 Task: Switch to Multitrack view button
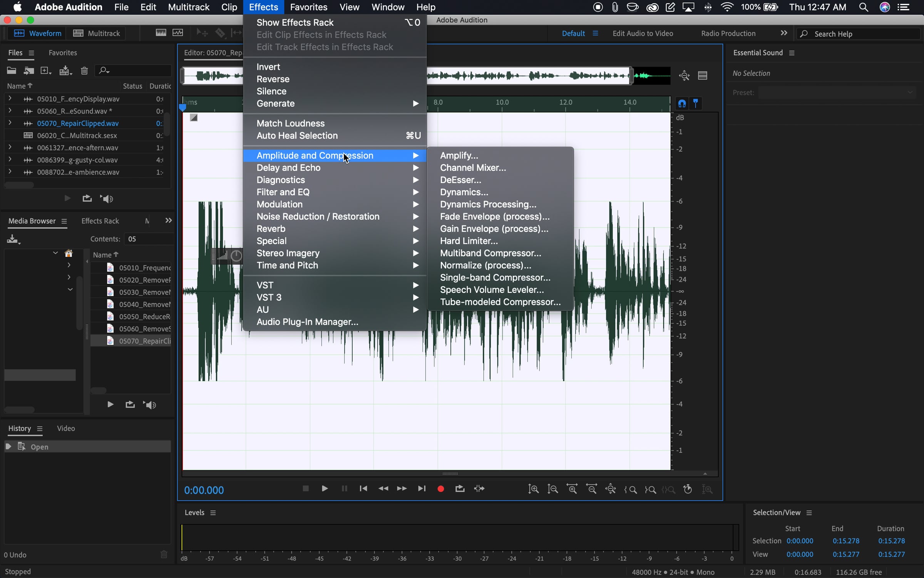tap(97, 33)
